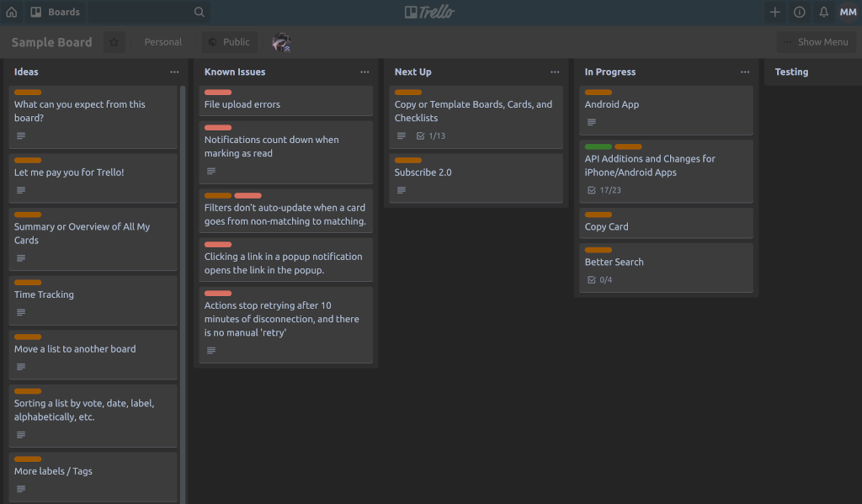The height and width of the screenshot is (504, 862).
Task: Open 'Move a list to another board' card
Action: click(93, 355)
